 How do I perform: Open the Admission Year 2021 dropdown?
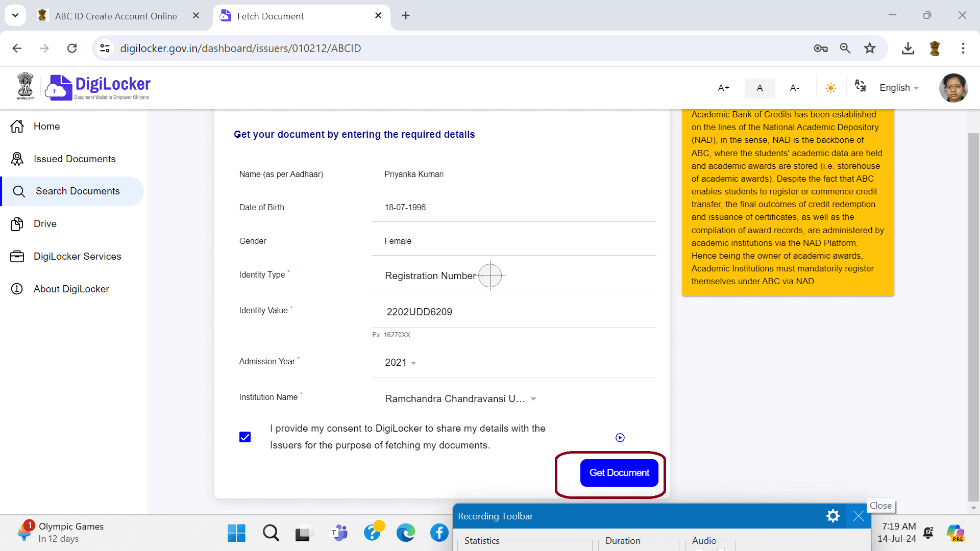tap(514, 362)
